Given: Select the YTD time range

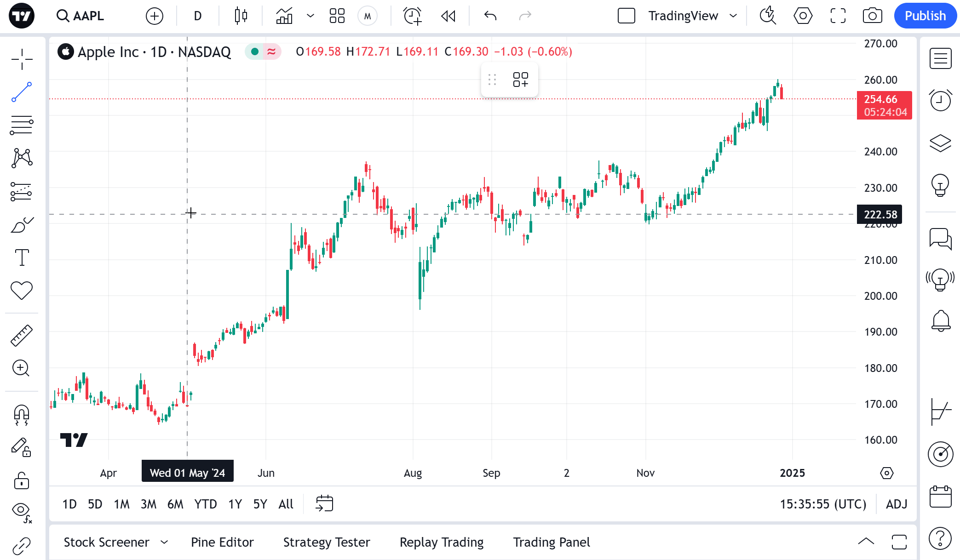Looking at the screenshot, I should point(205,504).
